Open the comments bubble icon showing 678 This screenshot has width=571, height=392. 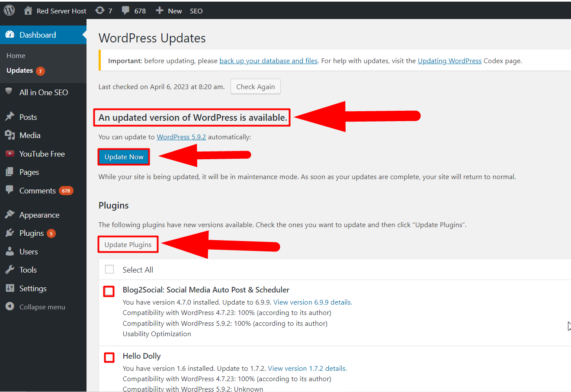point(125,11)
